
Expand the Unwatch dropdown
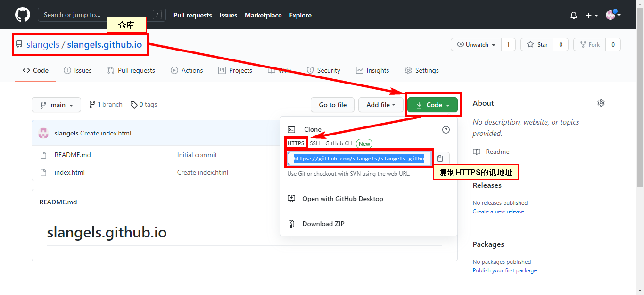click(476, 45)
